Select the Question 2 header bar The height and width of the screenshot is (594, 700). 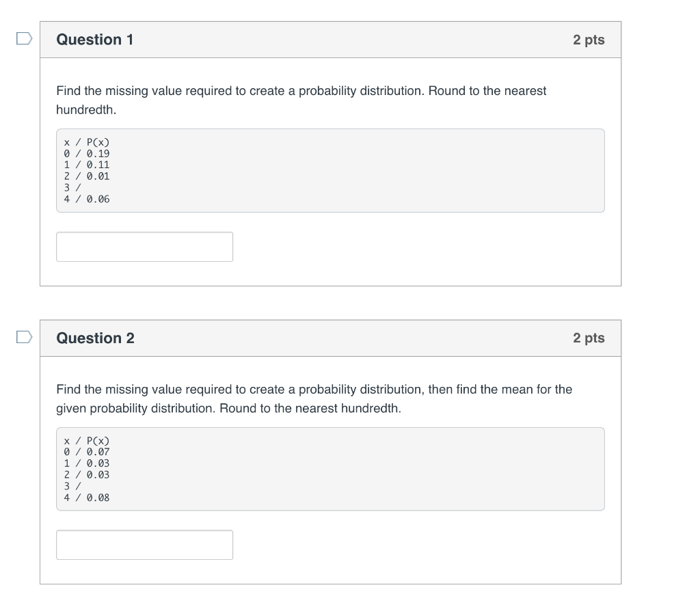(331, 338)
